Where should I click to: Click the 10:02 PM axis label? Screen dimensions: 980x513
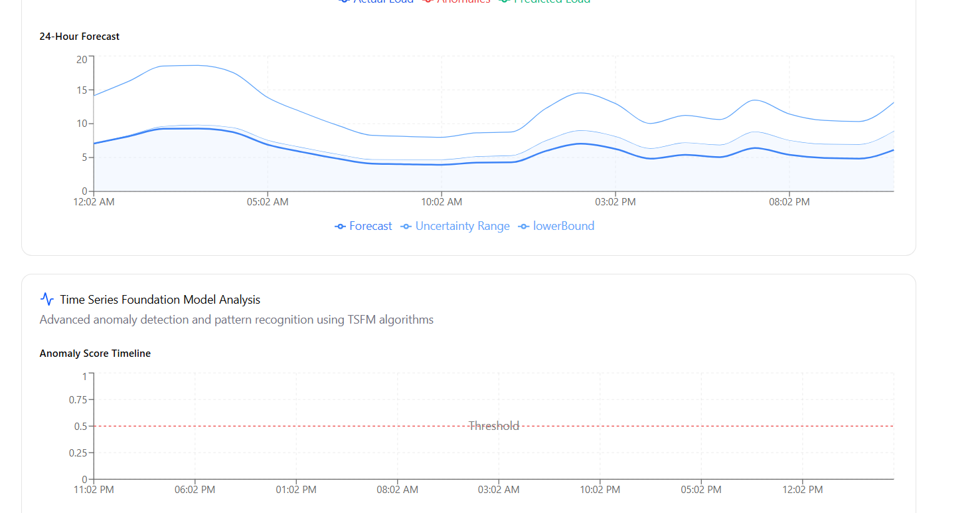click(600, 490)
